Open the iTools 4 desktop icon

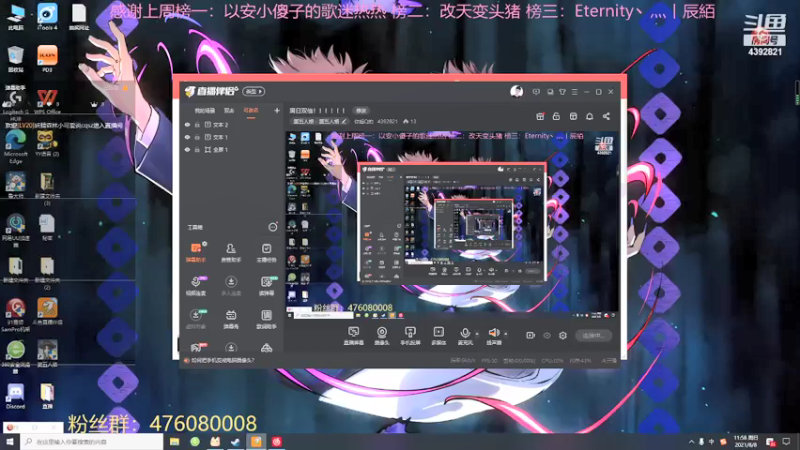pos(47,16)
